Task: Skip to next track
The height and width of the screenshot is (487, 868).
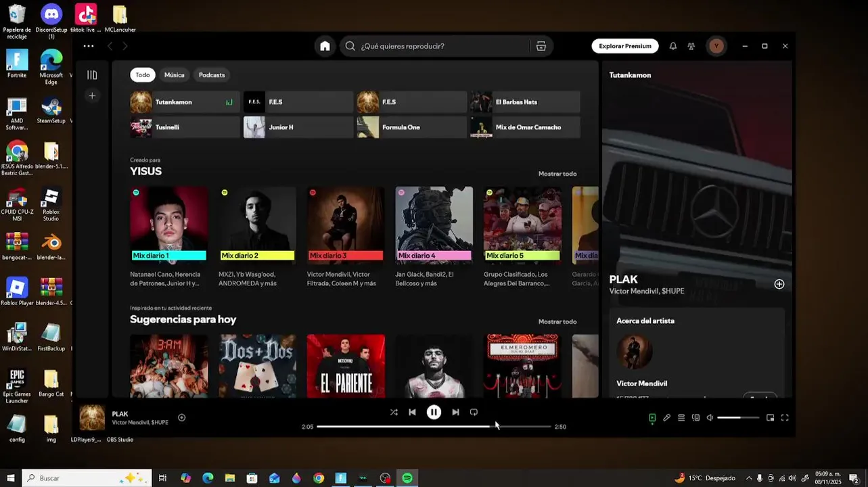Action: tap(455, 412)
